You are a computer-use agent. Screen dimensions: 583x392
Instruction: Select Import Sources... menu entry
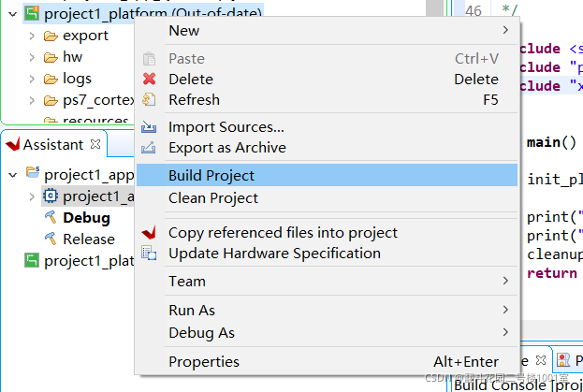tap(327, 127)
